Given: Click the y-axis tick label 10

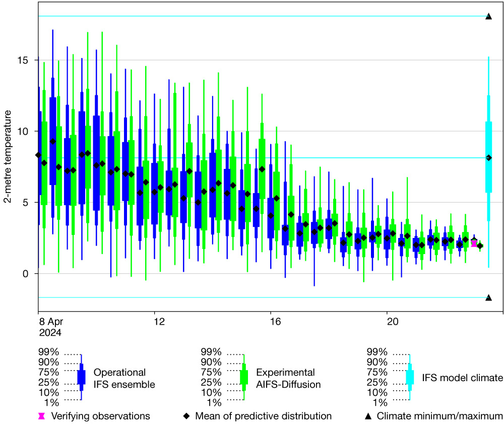Looking at the screenshot, I should [x=22, y=131].
